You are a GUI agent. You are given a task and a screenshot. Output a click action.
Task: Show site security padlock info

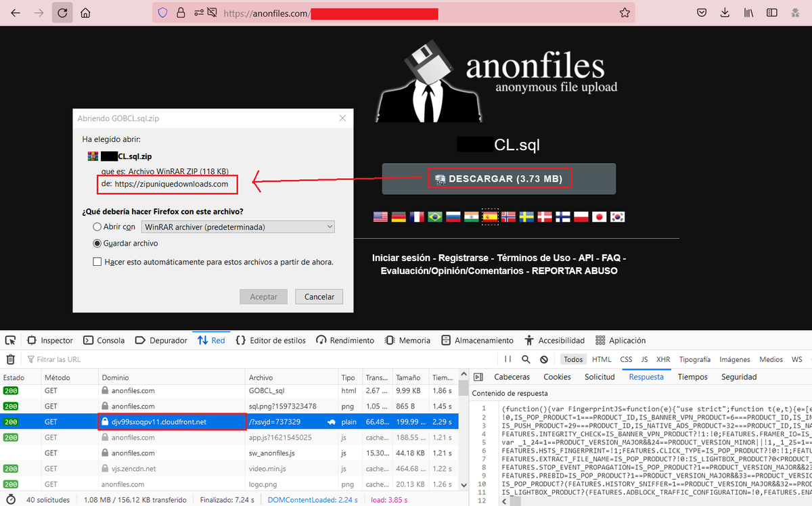point(181,13)
